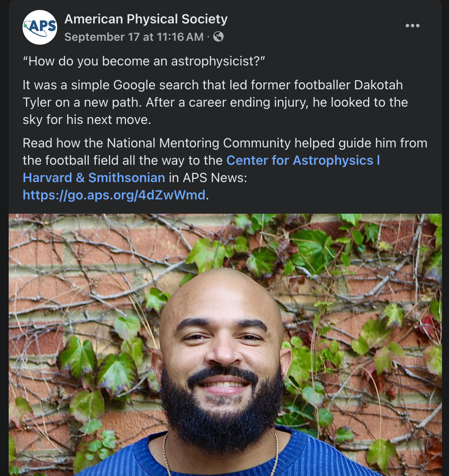Viewport: 449px width, 476px height.
Task: Open the APS logo profile picture
Action: [40, 27]
